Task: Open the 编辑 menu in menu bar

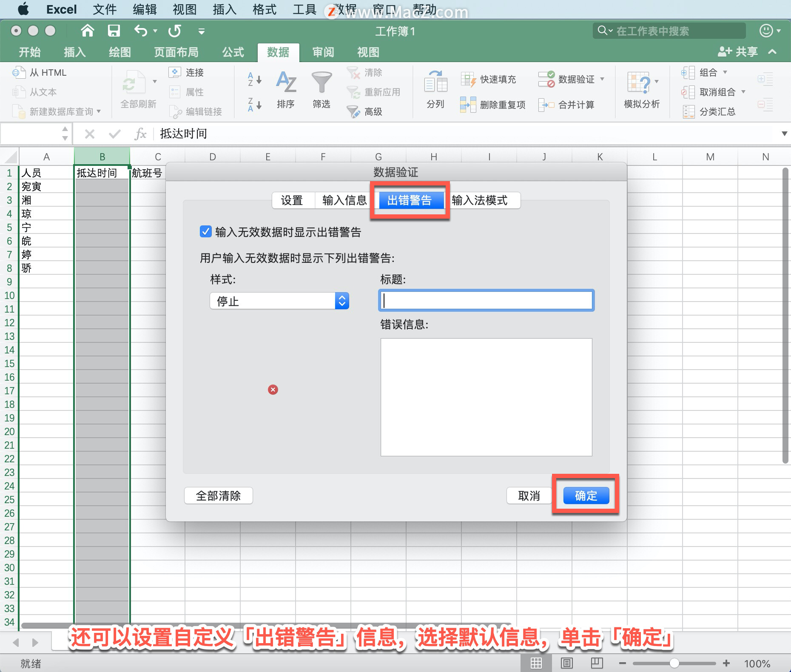Action: tap(145, 9)
